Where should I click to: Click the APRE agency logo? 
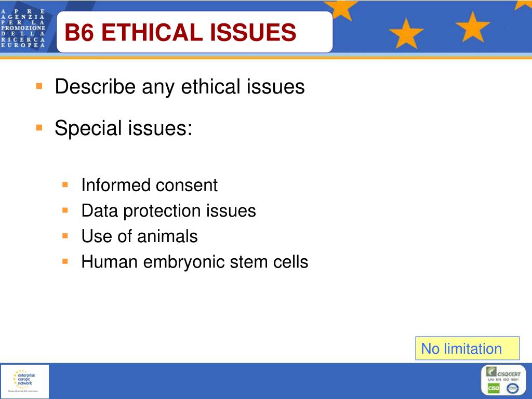tap(23, 29)
